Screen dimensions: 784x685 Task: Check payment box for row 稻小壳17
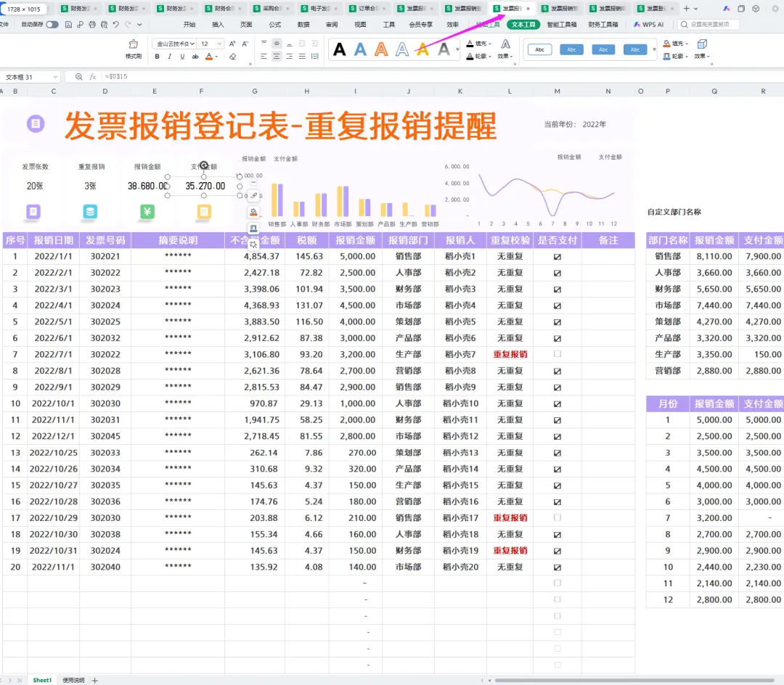(x=557, y=517)
